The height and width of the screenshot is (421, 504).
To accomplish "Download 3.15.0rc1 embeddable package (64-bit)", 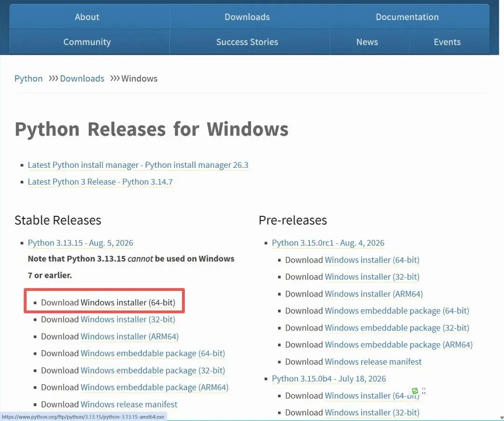I will 397,311.
